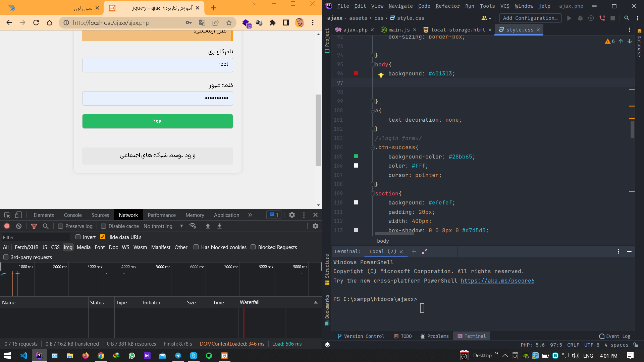Viewport: 644px width, 362px height.
Task: Open Search Everywhere in PhpStorm
Action: [627, 18]
